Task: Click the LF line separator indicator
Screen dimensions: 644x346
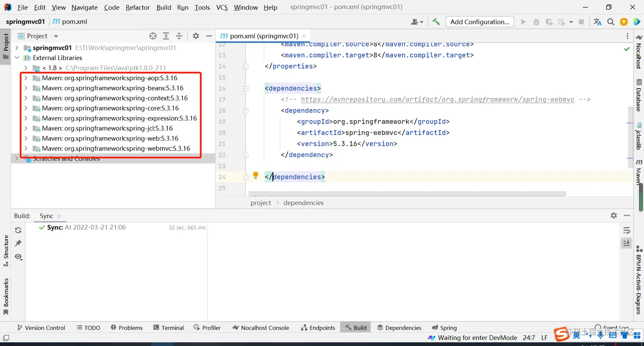Action: (x=544, y=338)
